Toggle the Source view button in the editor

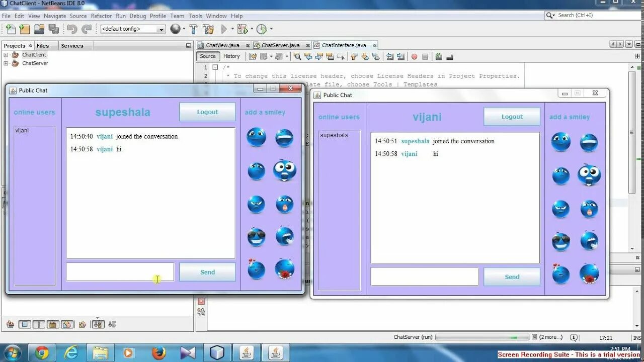[x=208, y=56]
